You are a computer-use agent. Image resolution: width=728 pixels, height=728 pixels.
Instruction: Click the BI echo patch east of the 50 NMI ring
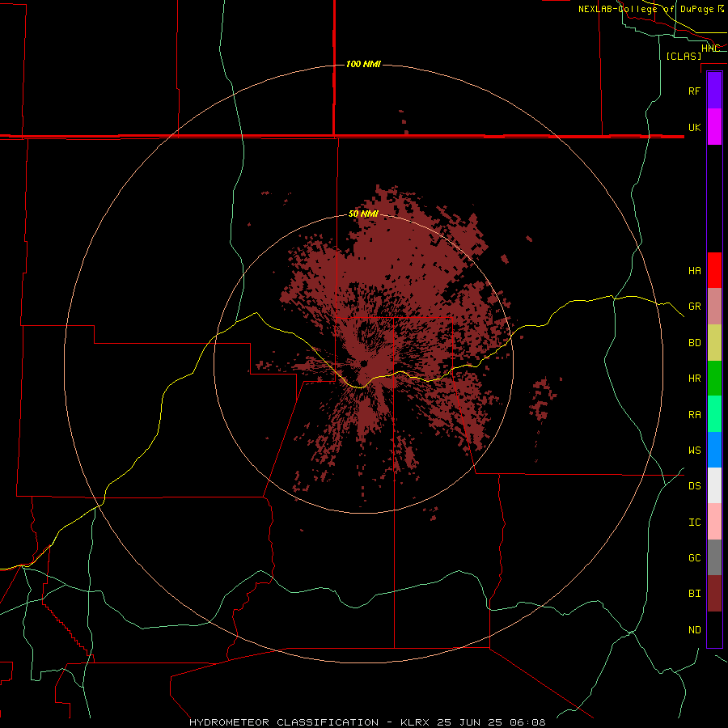[x=542, y=398]
